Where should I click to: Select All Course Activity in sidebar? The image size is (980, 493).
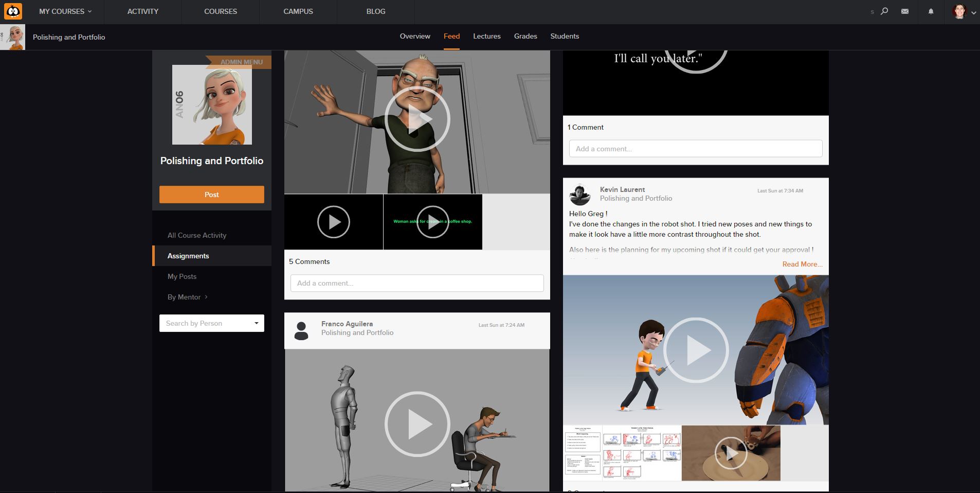pyautogui.click(x=197, y=235)
